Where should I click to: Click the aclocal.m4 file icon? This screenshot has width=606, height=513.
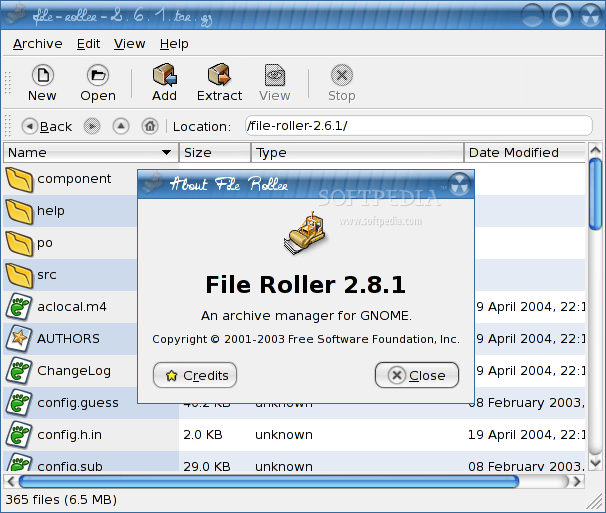coord(19,307)
